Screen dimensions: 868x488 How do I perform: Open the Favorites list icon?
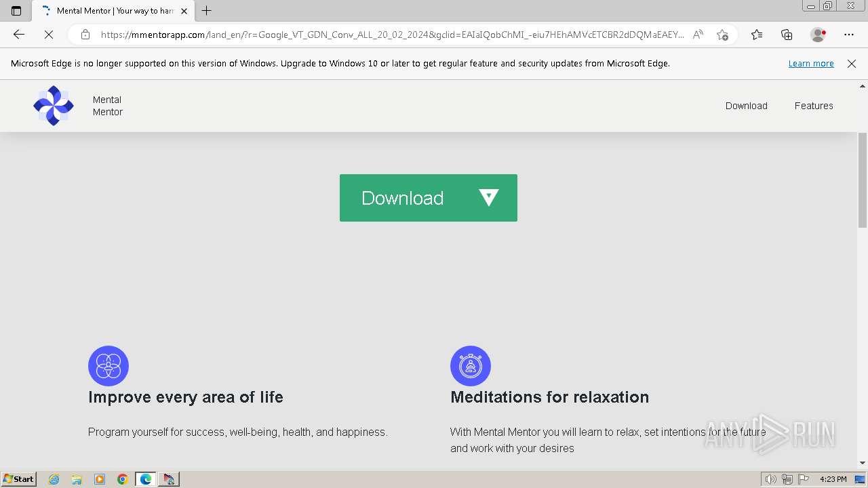(x=757, y=35)
